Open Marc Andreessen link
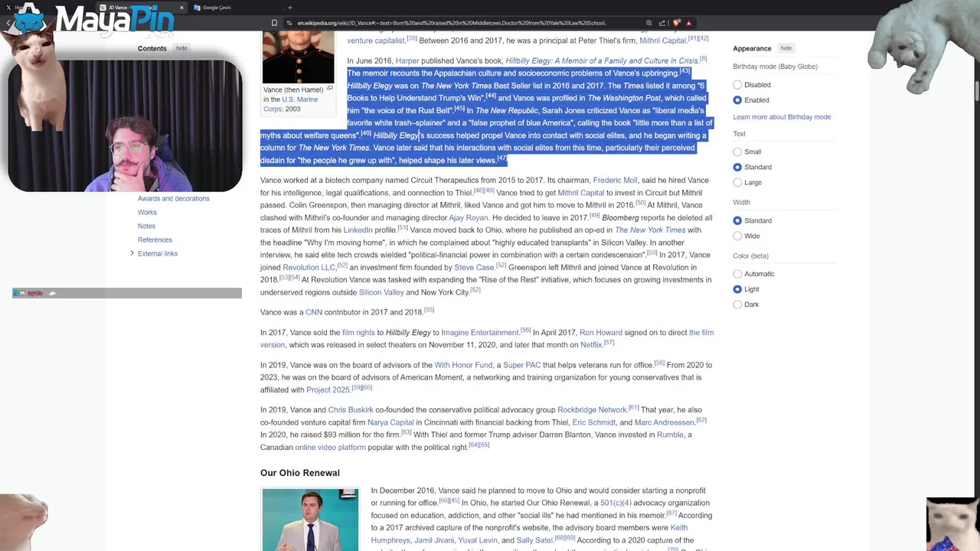Screen dimensions: 980x551 tap(664, 422)
